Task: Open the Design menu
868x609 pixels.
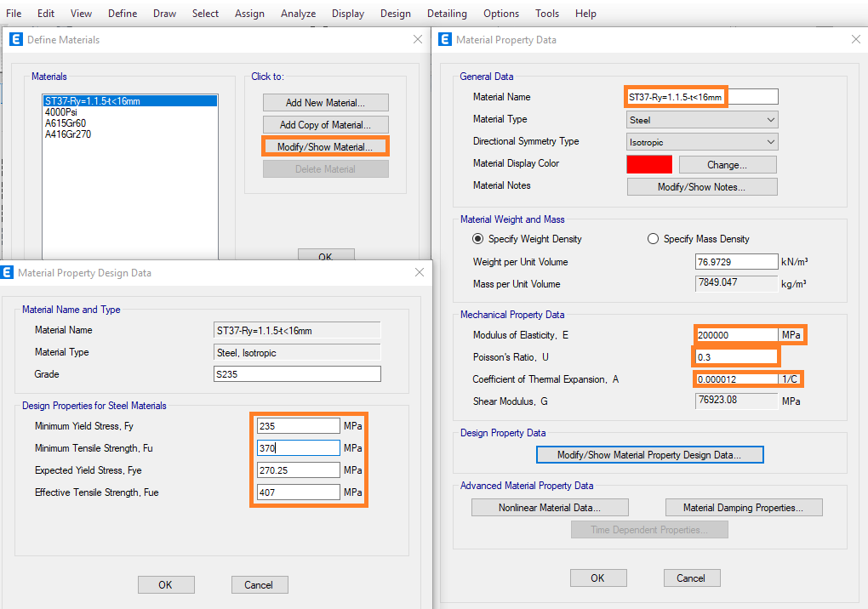Action: (x=395, y=14)
